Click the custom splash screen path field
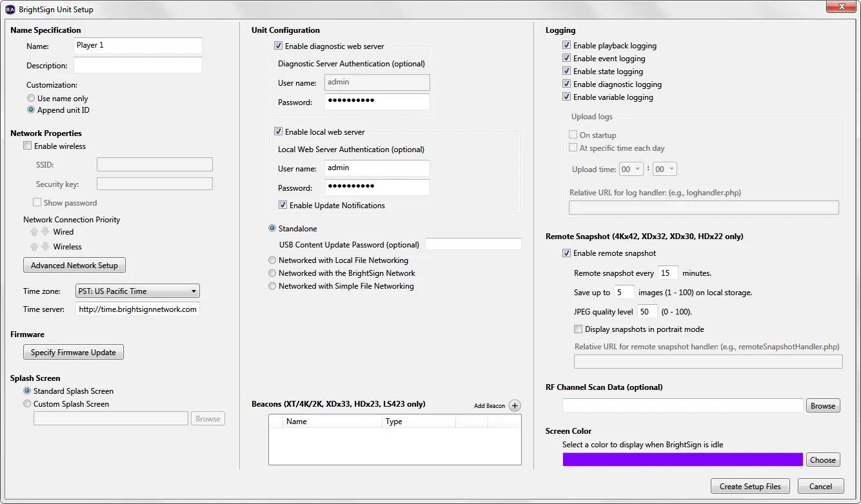Image resolution: width=861 pixels, height=504 pixels. coord(111,419)
